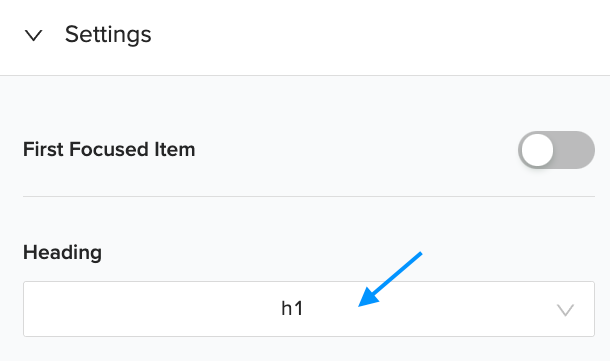Click the chevron arrow in the Heading dropdown
The width and height of the screenshot is (610, 361).
(565, 310)
